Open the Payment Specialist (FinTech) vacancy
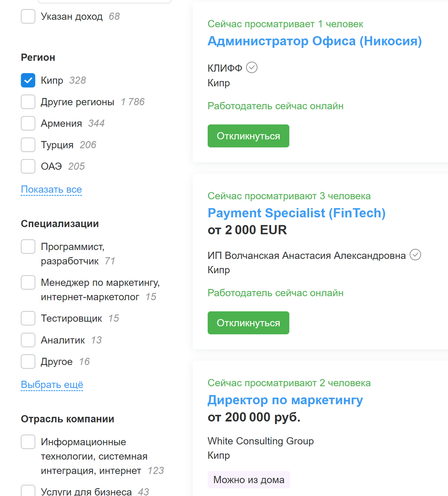The image size is (448, 496). coord(296,213)
